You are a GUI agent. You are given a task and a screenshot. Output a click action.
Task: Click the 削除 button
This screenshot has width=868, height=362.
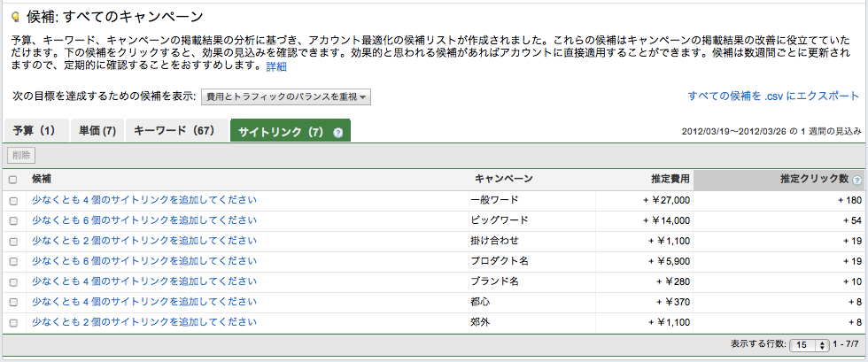(x=20, y=156)
